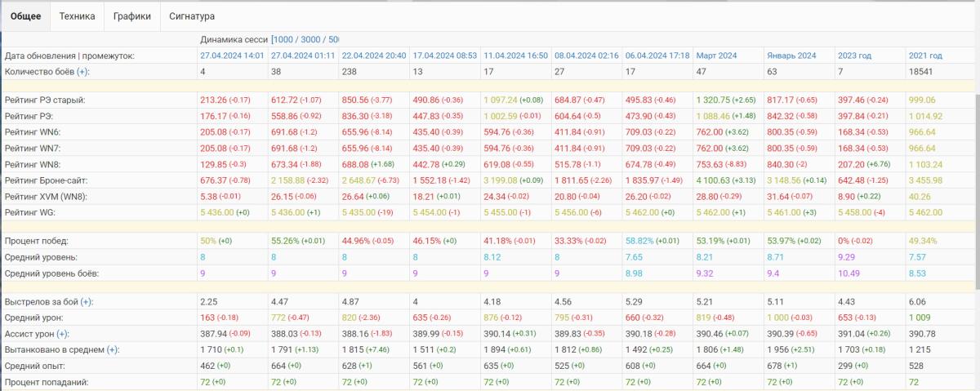Click the Рейтинг WG row label
The height and width of the screenshot is (391, 980).
(x=30, y=212)
